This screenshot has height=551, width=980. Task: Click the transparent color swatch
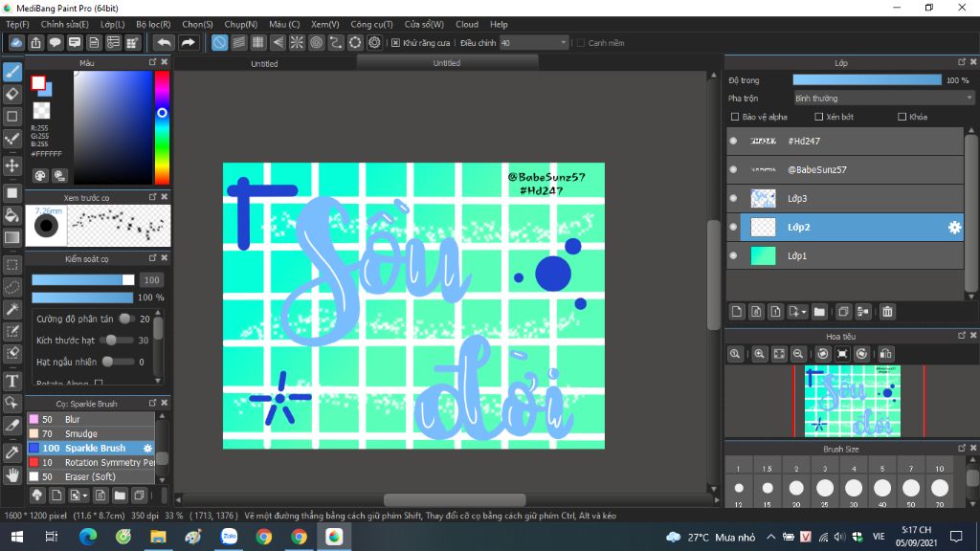pyautogui.click(x=41, y=111)
